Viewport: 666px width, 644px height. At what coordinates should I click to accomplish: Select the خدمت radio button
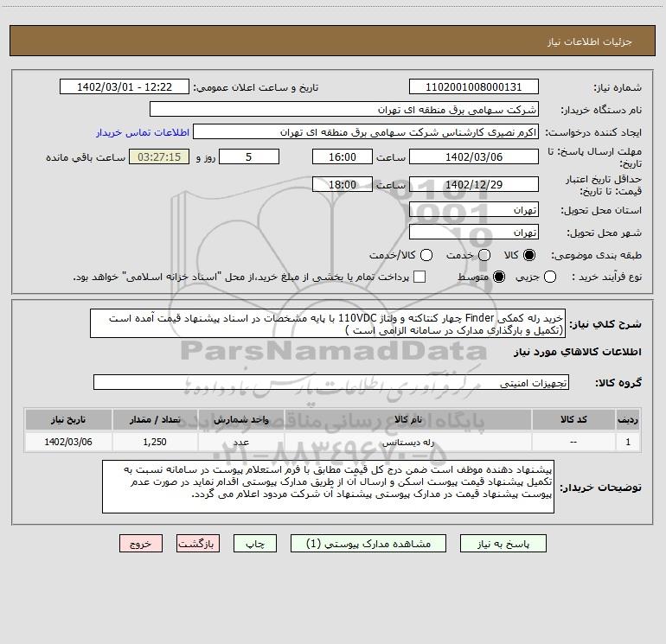484,255
